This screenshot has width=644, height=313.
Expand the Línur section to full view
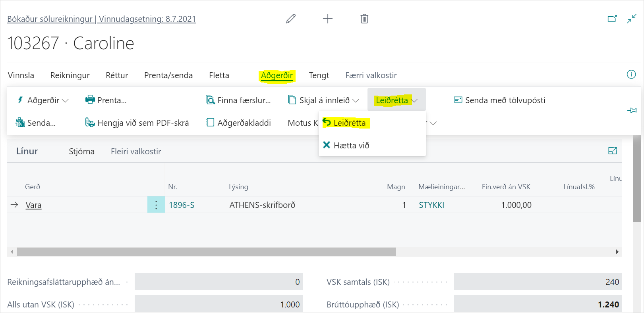(x=612, y=151)
